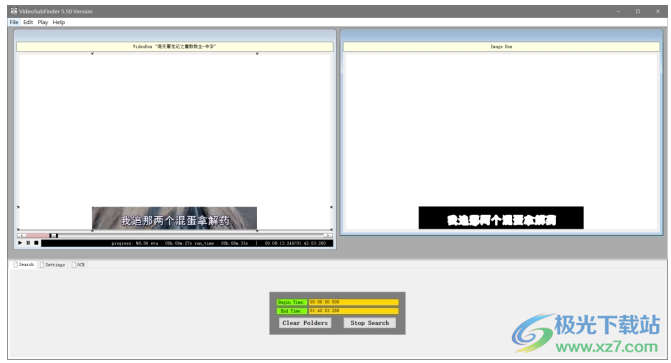Click the video seek slider thumb
The width and height of the screenshot is (671, 363).
(53, 235)
